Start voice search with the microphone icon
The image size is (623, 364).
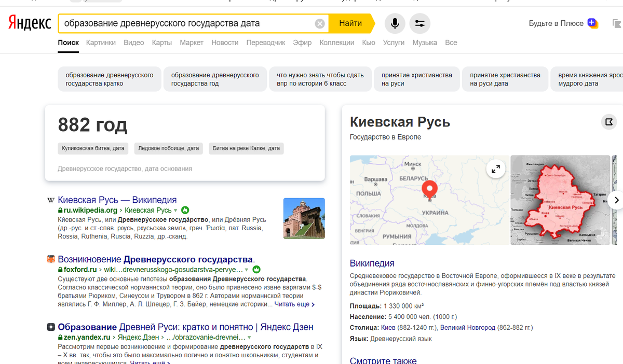pyautogui.click(x=395, y=23)
